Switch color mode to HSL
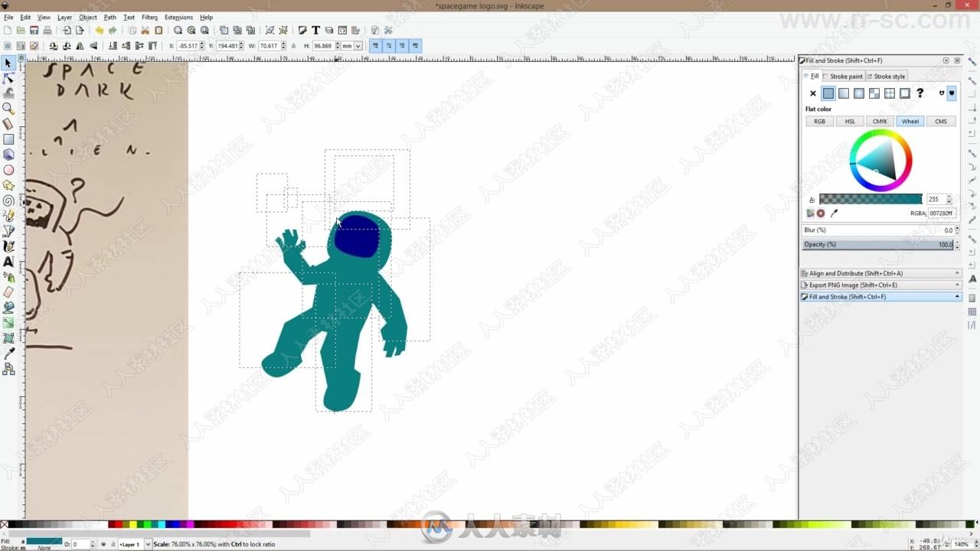 (850, 122)
